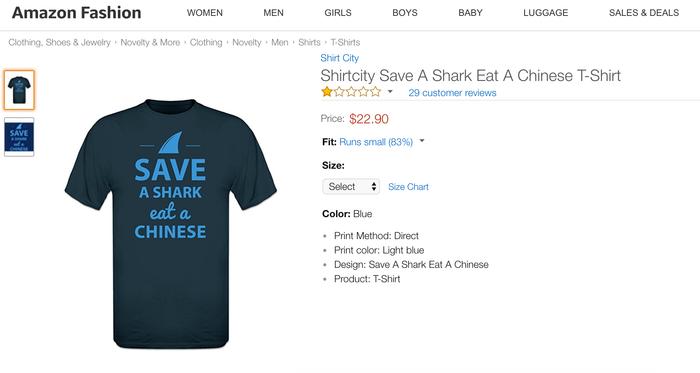Screen dimensions: 700x373
Task: Go to Novelty & More breadcrumb
Action: 150,42
